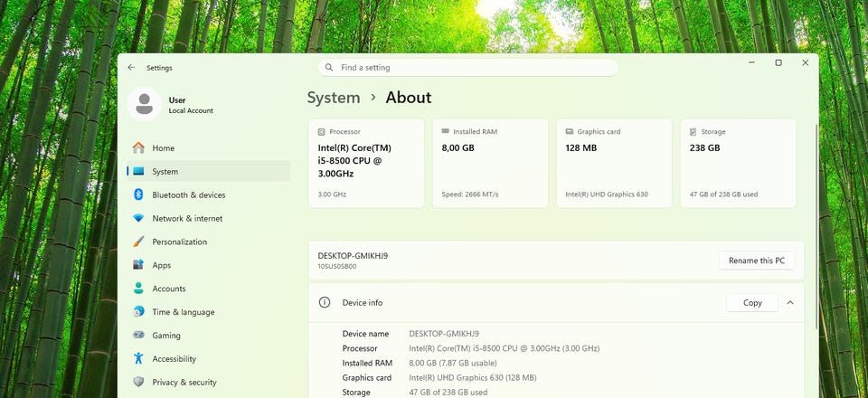Screen dimensions: 868x398
Task: Open Bluetooth & devices settings
Action: (208, 194)
